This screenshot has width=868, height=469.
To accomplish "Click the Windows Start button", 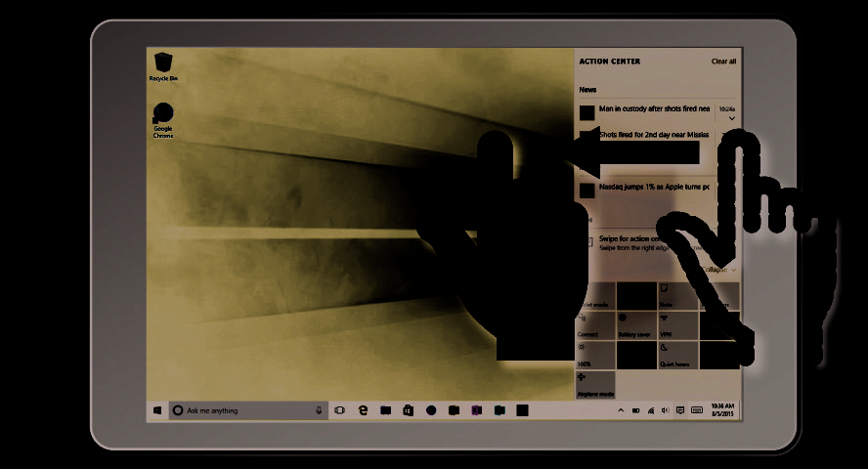I will pyautogui.click(x=157, y=410).
